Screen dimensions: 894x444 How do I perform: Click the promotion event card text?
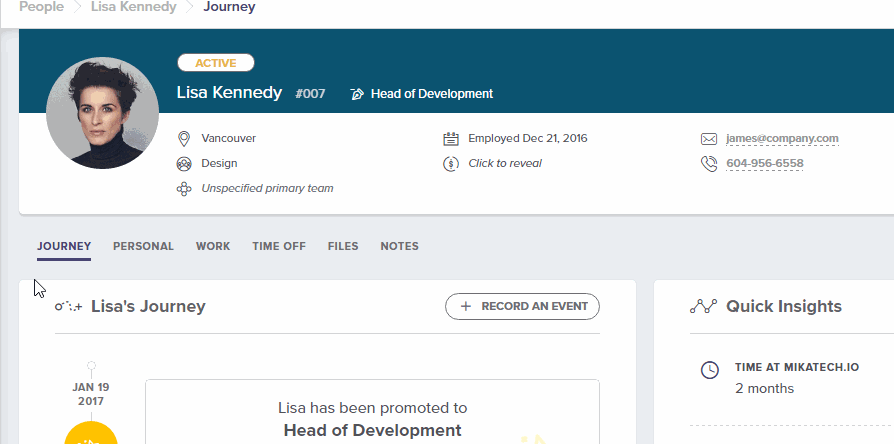(x=372, y=418)
